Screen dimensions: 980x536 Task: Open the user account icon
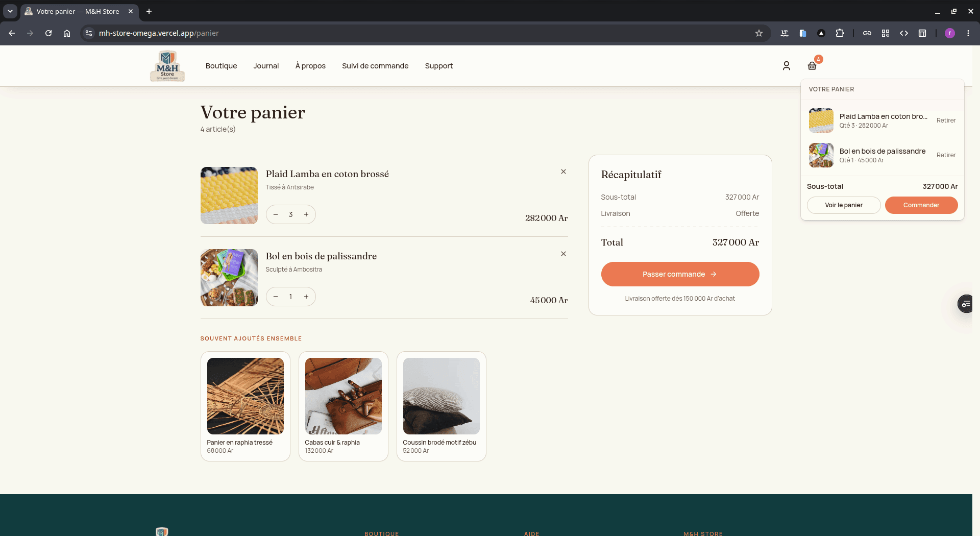click(x=786, y=66)
